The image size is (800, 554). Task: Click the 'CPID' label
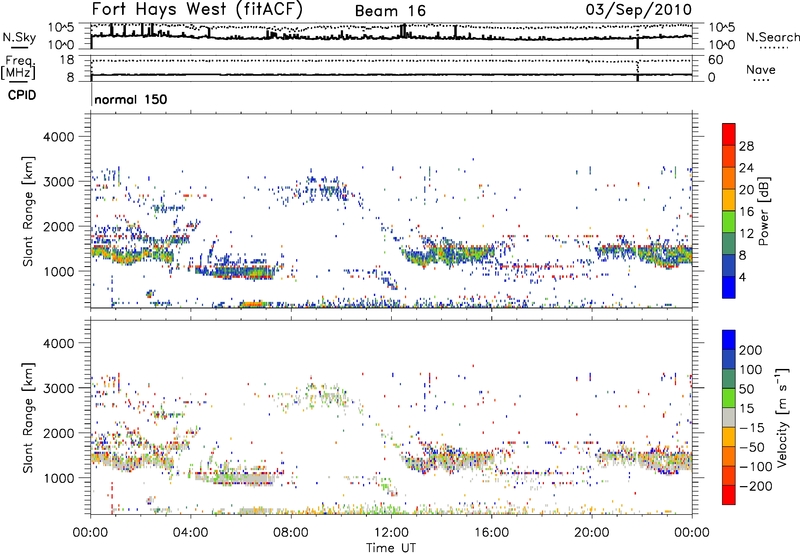22,95
